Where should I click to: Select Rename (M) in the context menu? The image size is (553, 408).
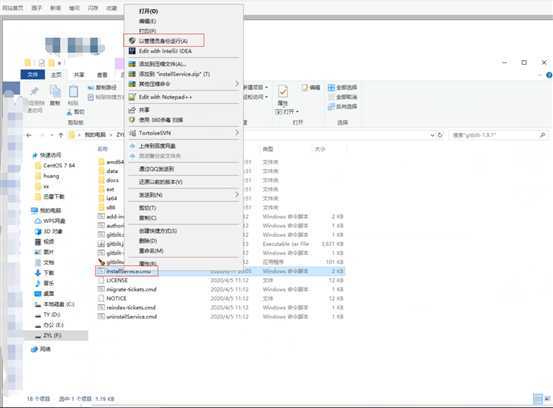click(x=151, y=251)
